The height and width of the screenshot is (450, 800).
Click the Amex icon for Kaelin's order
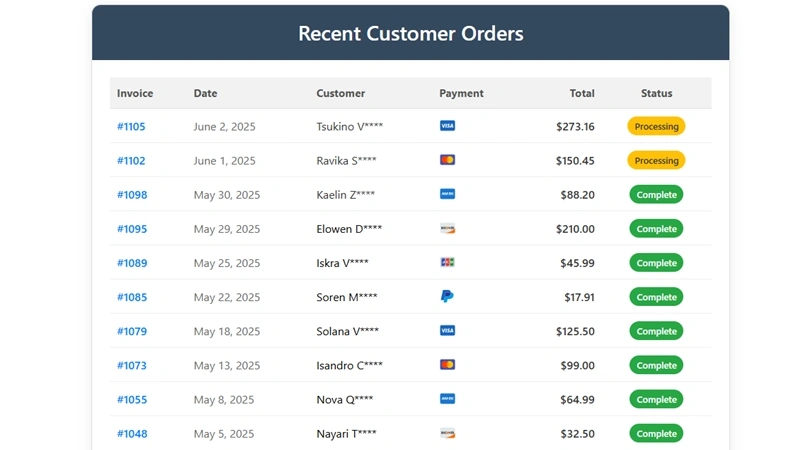click(447, 194)
